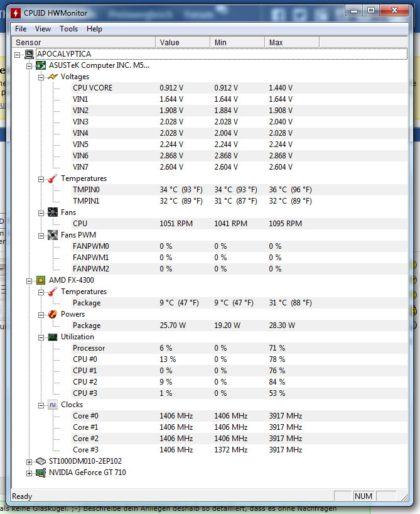Image resolution: width=420 pixels, height=514 pixels.
Task: Select the VIN7 voltage row
Action: coord(239,167)
